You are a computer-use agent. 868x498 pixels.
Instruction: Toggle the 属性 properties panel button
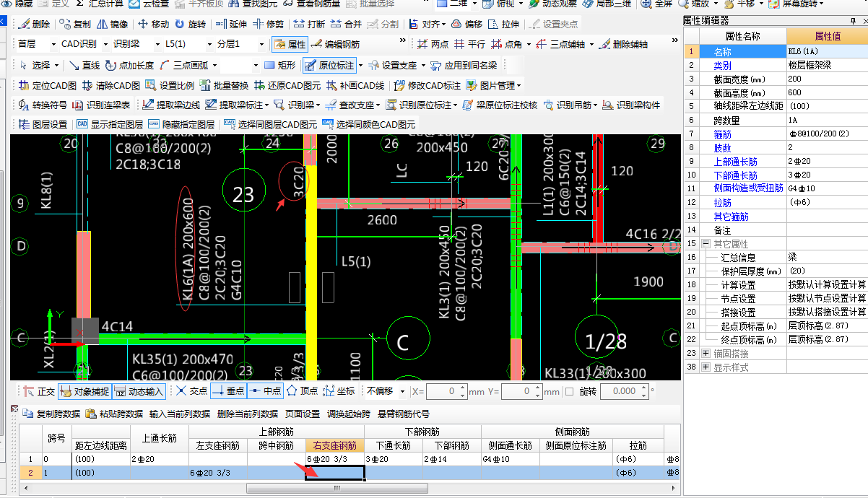coord(290,45)
